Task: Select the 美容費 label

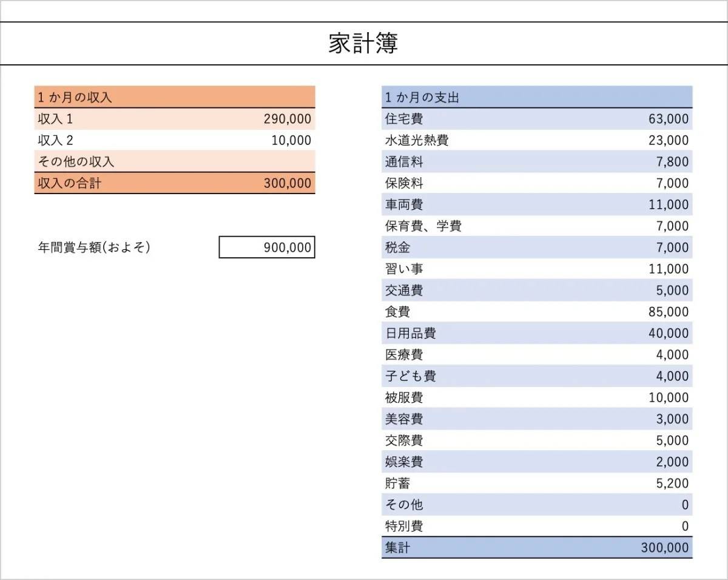Action: click(x=404, y=419)
